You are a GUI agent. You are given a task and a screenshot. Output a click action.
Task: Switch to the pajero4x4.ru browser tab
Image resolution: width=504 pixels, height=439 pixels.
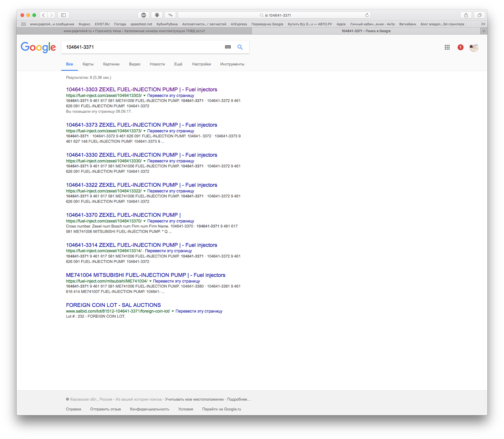point(134,31)
